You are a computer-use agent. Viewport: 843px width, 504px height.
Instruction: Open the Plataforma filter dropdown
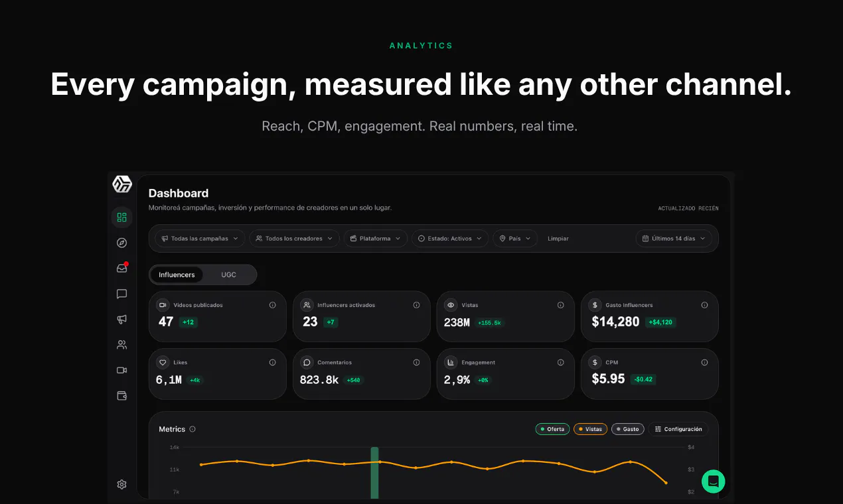pos(375,239)
